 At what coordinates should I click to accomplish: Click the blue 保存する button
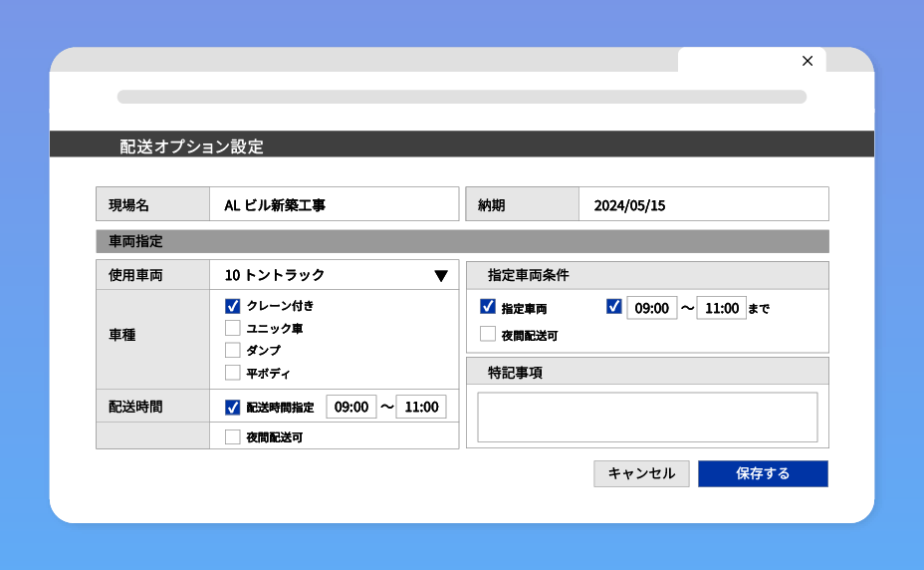763,473
